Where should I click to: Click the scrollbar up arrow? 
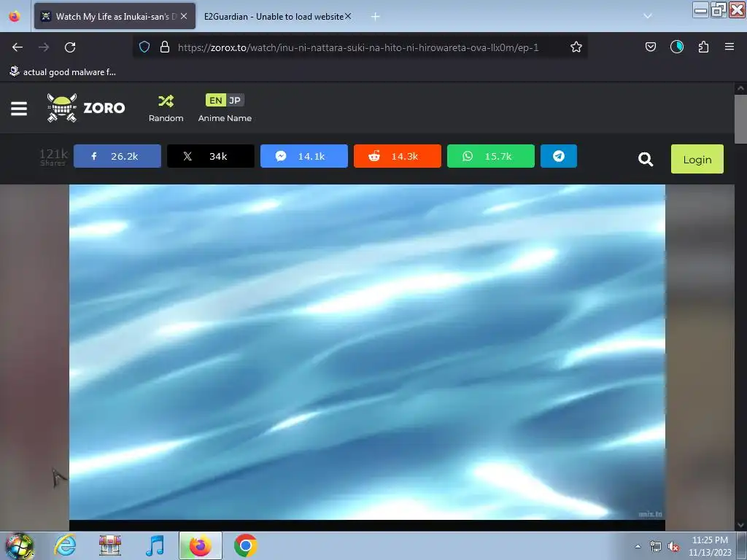point(740,88)
